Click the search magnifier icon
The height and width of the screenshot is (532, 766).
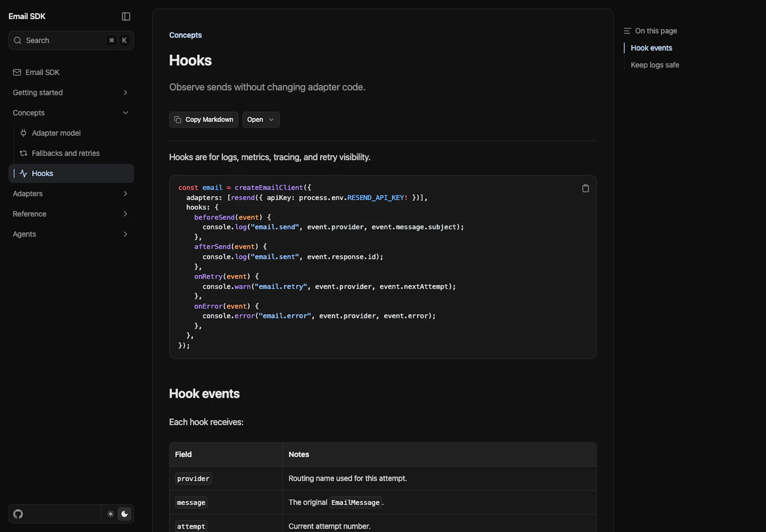[18, 40]
